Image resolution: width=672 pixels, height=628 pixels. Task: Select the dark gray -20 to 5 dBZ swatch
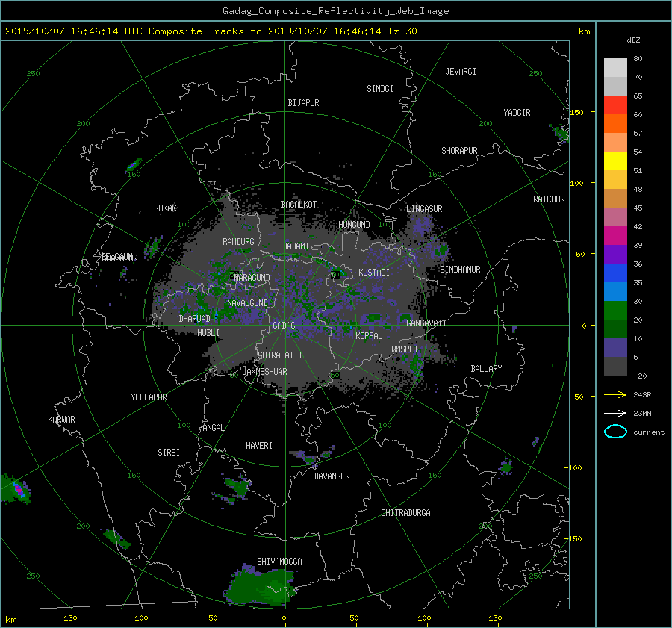click(x=615, y=366)
